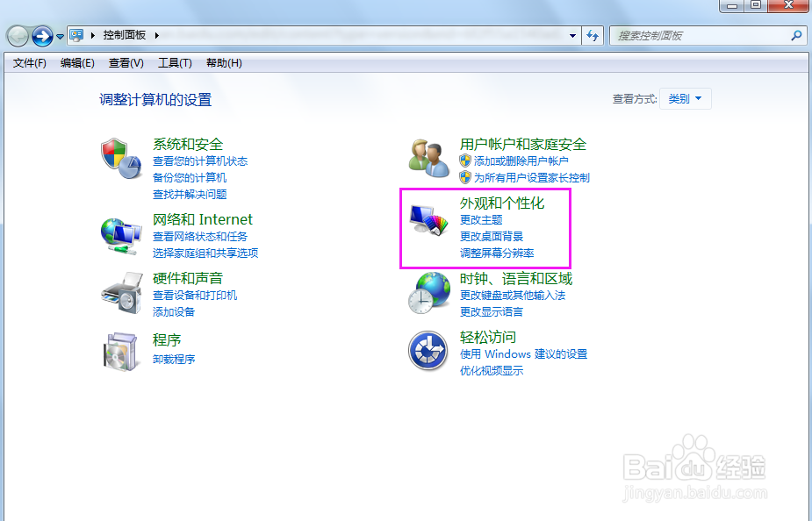812x521 pixels.
Task: Open 用户帐户和家庭安全 heading link
Action: pos(523,144)
